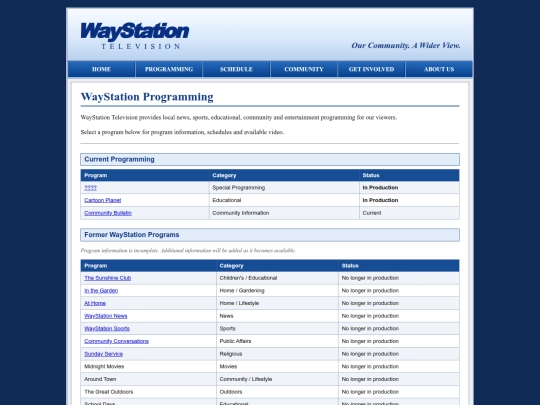
Task: Open the GET INVOLVED menu item
Action: point(371,69)
